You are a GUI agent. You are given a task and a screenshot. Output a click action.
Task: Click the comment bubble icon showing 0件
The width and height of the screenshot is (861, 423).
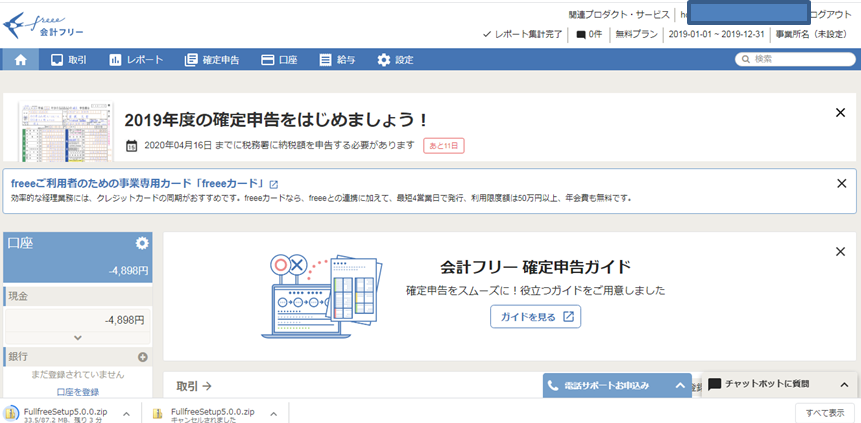(x=581, y=35)
